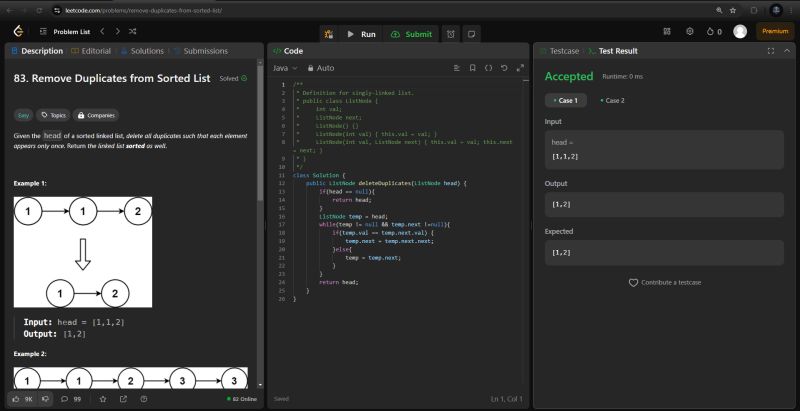Run the code
The image size is (800, 411).
coord(362,34)
